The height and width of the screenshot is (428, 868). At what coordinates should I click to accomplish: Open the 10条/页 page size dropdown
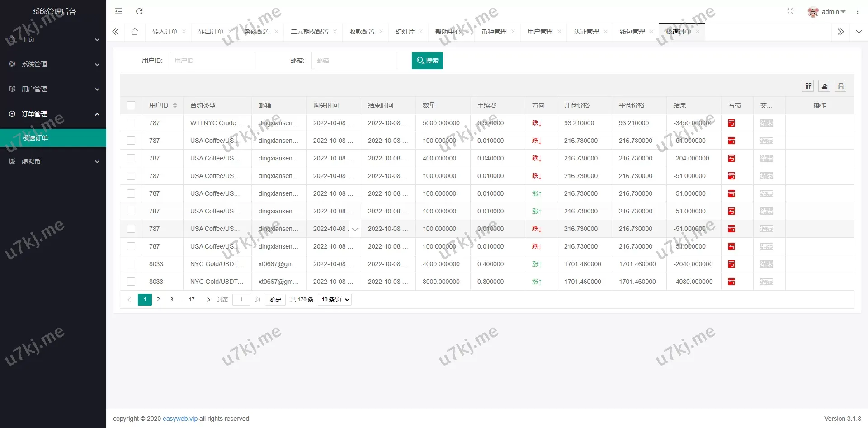click(x=334, y=299)
